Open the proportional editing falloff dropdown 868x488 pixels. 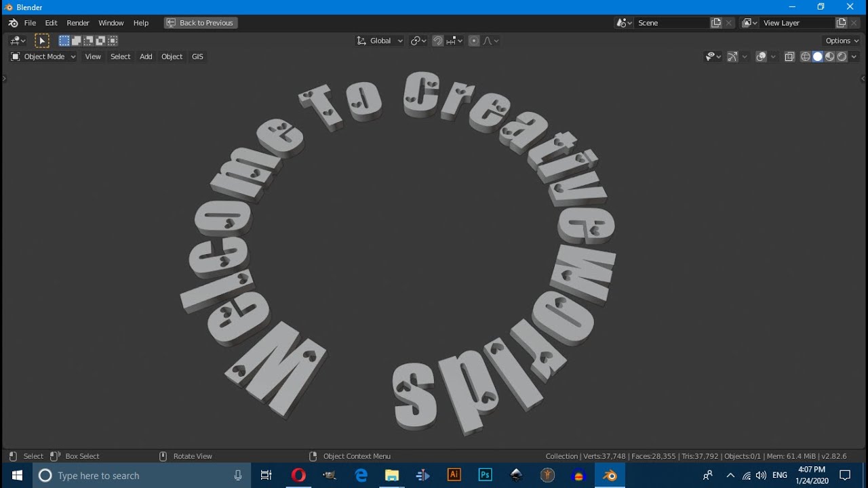491,41
